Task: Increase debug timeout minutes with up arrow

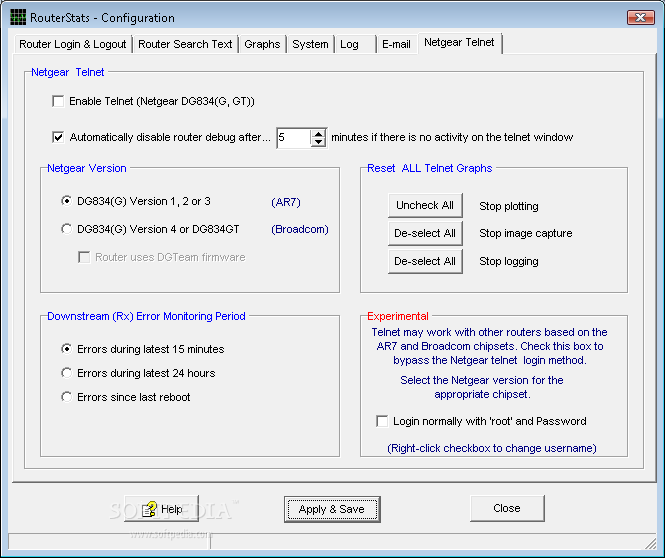Action: (318, 134)
